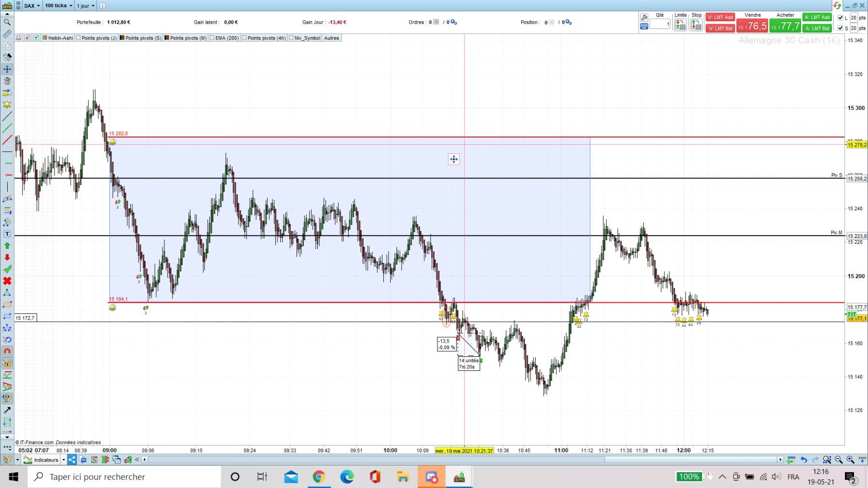This screenshot has width=868, height=488.
Task: Click the horizontal chart scrollbar
Action: pyautogui.click(x=463, y=460)
